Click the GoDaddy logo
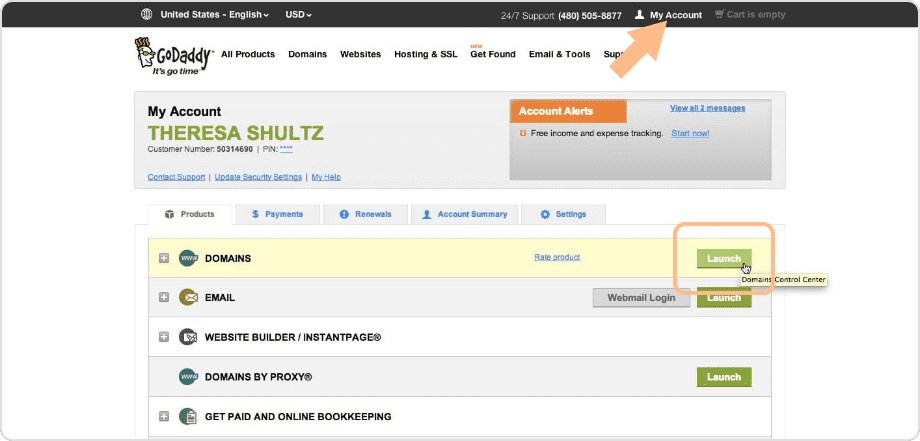 pos(174,57)
